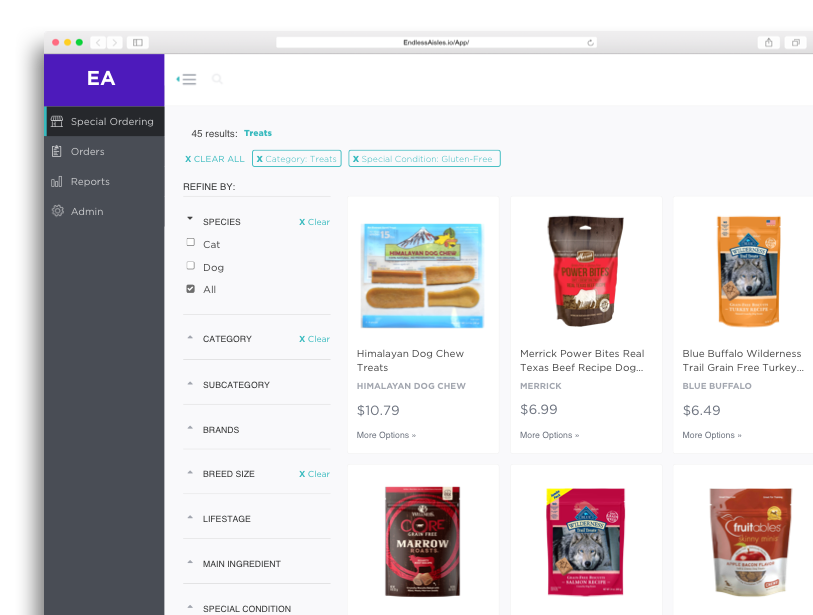This screenshot has width=813, height=615.
Task: Expand the Special Condition filter section
Action: tap(190, 607)
